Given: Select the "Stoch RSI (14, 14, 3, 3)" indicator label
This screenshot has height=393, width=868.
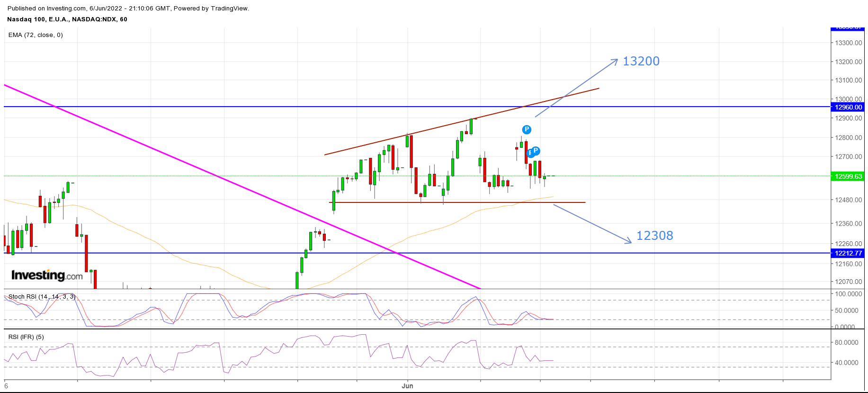Looking at the screenshot, I should pos(42,297).
